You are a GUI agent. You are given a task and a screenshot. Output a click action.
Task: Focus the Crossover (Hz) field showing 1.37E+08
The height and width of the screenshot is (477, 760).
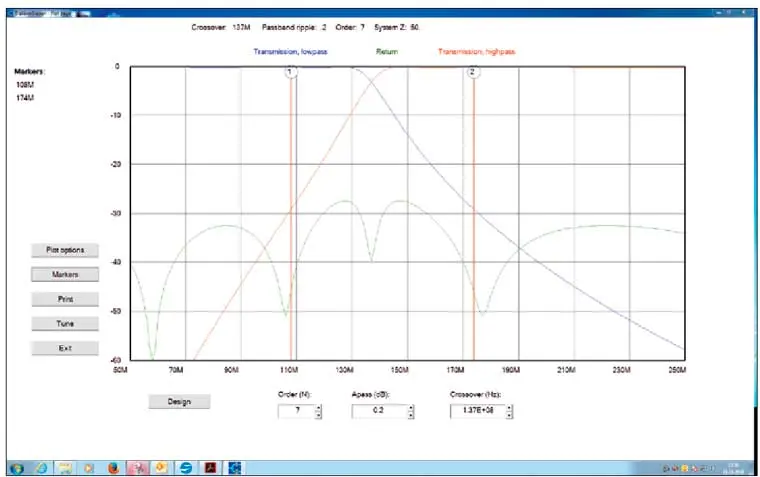pyautogui.click(x=478, y=412)
